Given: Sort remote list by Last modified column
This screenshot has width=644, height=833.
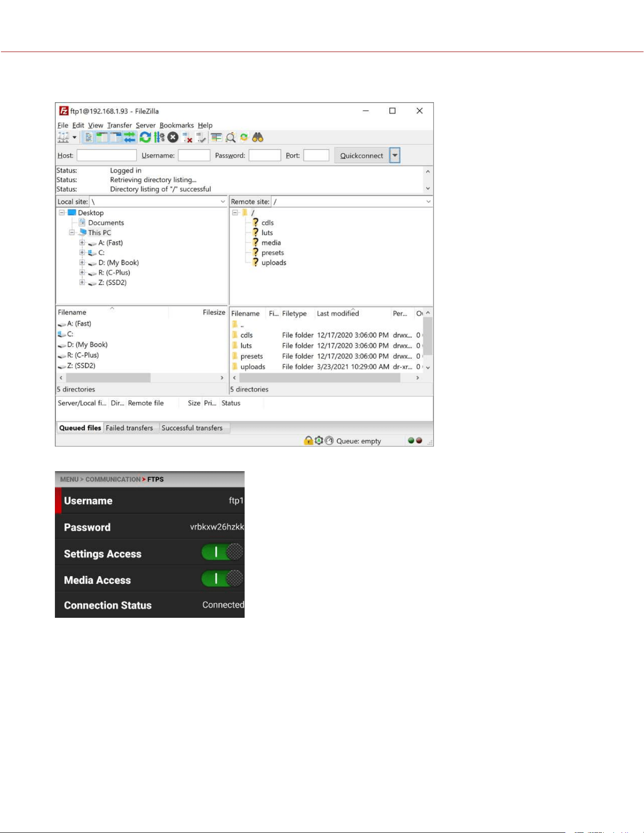Looking at the screenshot, I should tap(338, 313).
